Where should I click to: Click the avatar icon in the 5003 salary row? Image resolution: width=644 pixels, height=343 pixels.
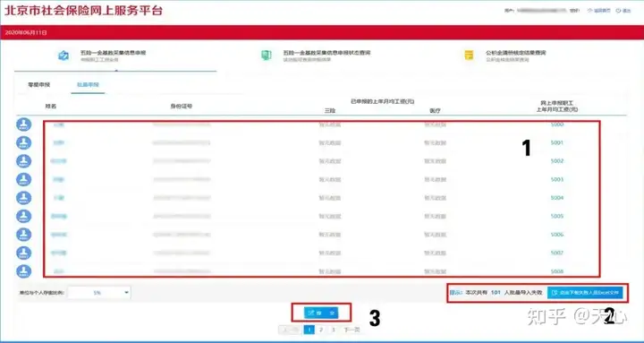click(24, 179)
